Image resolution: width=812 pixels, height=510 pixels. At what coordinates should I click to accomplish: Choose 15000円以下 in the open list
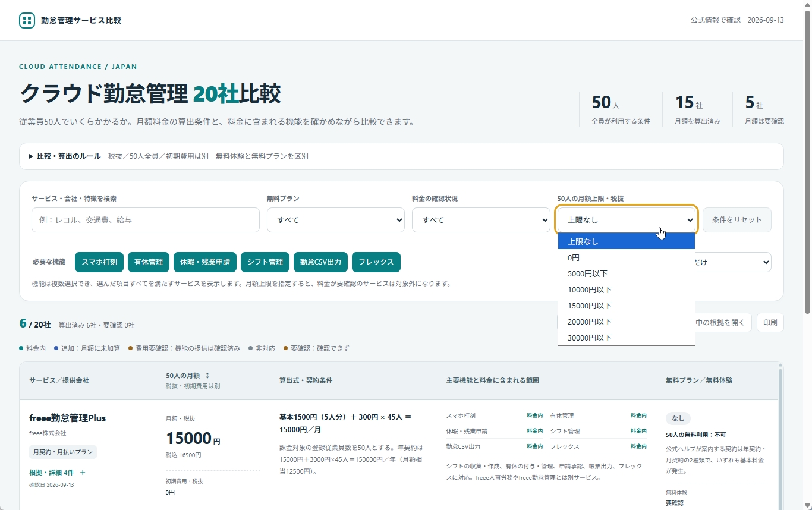click(x=627, y=306)
